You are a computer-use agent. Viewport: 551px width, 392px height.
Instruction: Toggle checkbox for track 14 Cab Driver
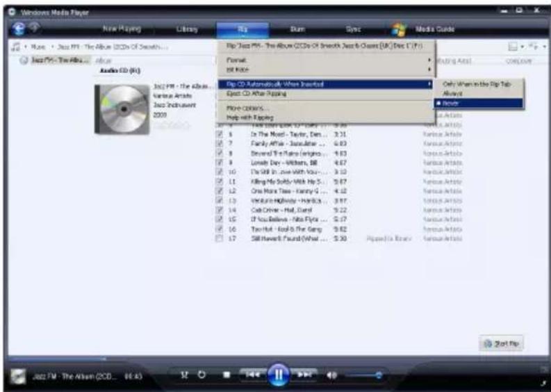[x=220, y=210]
